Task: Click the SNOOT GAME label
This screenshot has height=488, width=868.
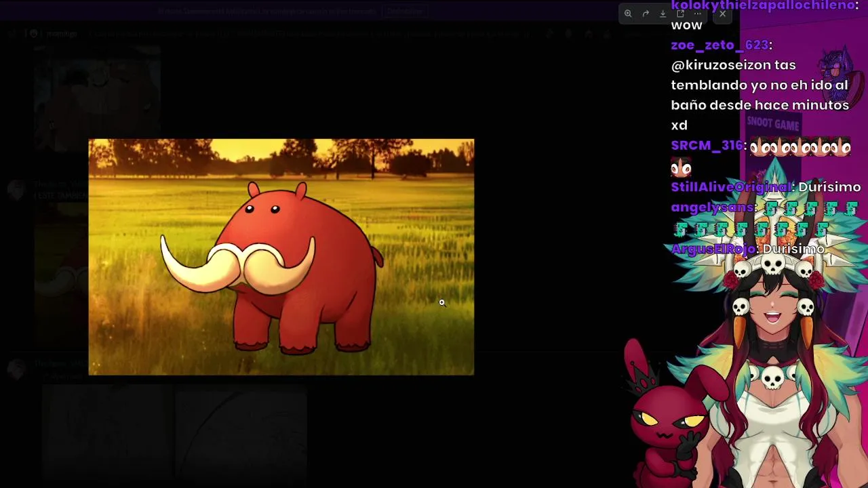Action: click(773, 124)
